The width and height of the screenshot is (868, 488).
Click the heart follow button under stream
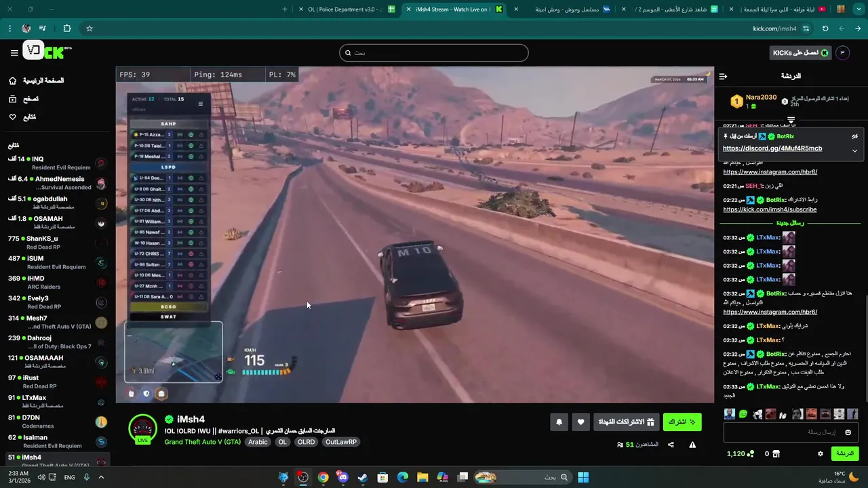pyautogui.click(x=580, y=422)
